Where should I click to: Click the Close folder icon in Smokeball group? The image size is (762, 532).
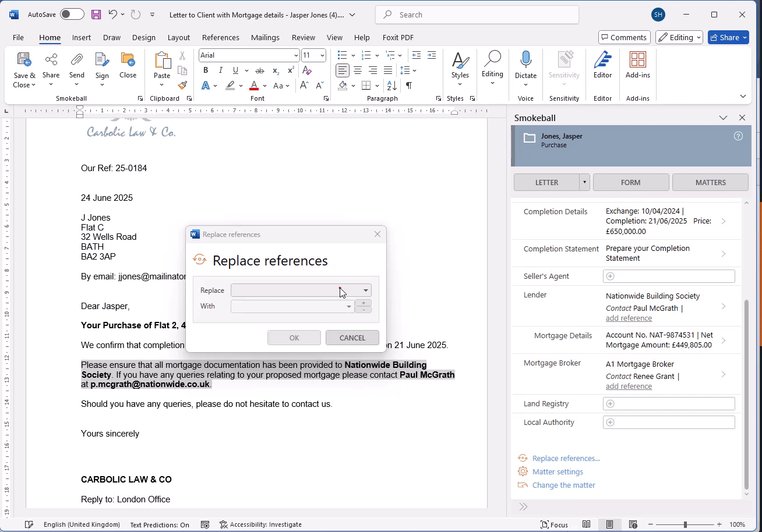[x=128, y=60]
